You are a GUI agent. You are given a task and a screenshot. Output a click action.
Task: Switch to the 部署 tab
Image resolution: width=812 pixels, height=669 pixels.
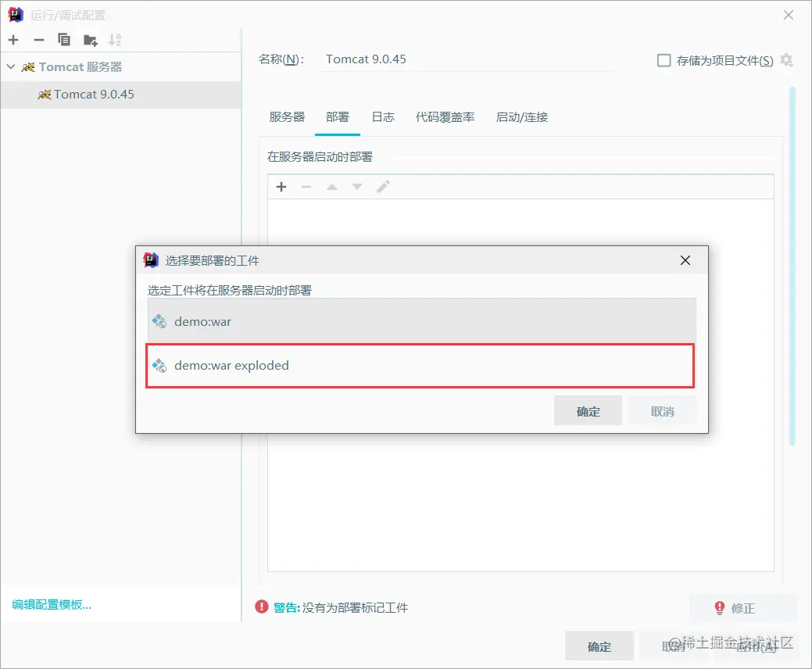337,117
